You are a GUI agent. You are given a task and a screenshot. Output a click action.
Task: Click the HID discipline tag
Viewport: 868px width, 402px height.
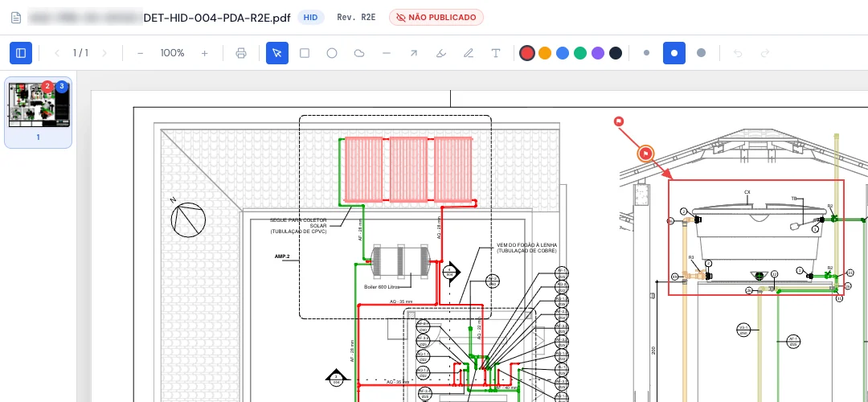[310, 17]
